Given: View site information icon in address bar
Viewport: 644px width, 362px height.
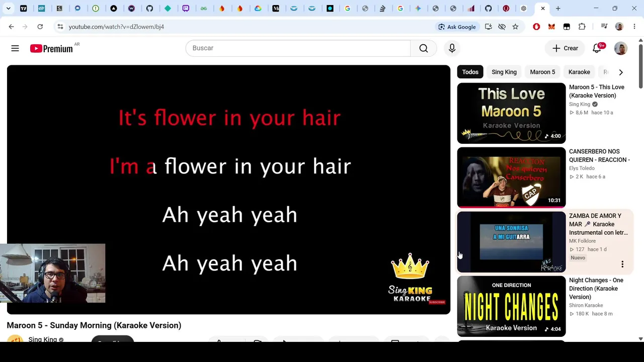Looking at the screenshot, I should click(x=60, y=27).
